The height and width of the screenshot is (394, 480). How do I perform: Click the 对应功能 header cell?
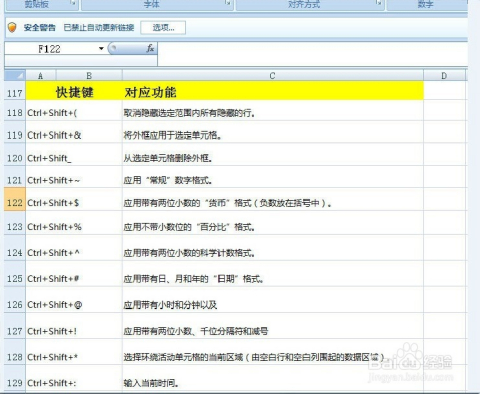(273, 91)
